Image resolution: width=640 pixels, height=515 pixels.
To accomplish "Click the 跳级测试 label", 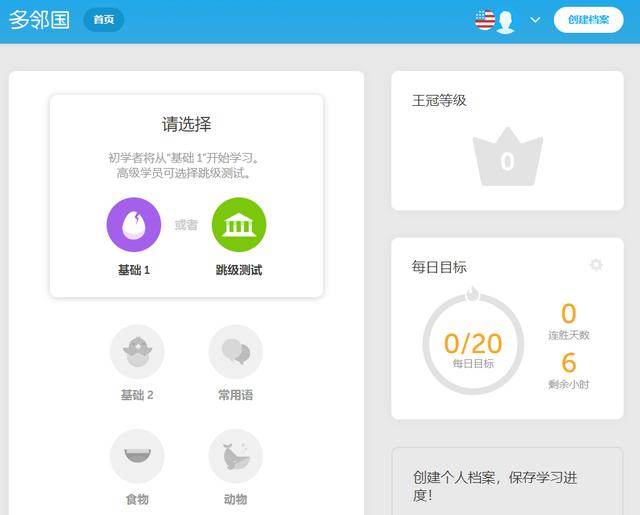I will (x=239, y=270).
